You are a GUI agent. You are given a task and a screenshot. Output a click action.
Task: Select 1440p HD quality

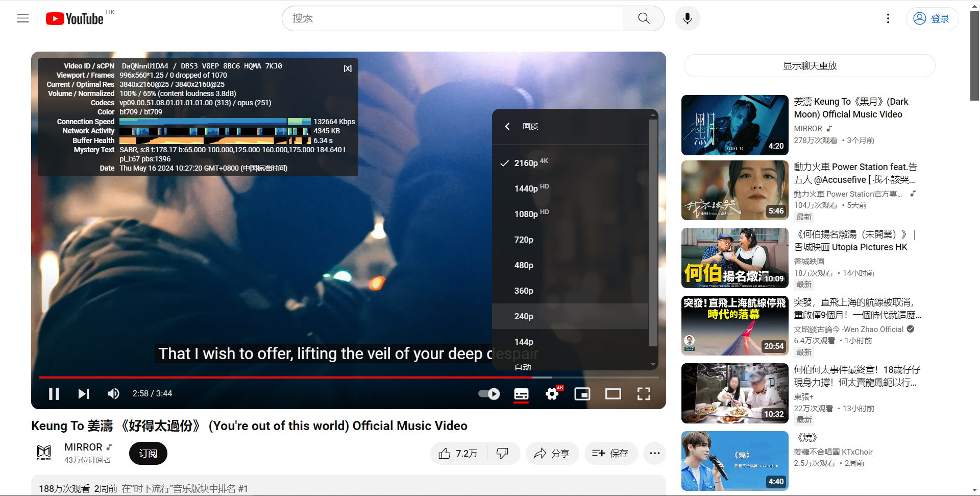[570, 188]
